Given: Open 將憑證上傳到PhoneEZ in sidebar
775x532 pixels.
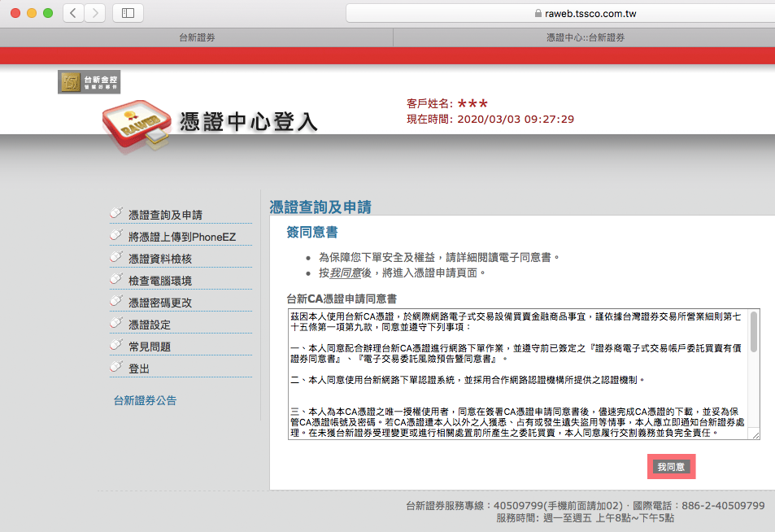Looking at the screenshot, I should click(181, 237).
